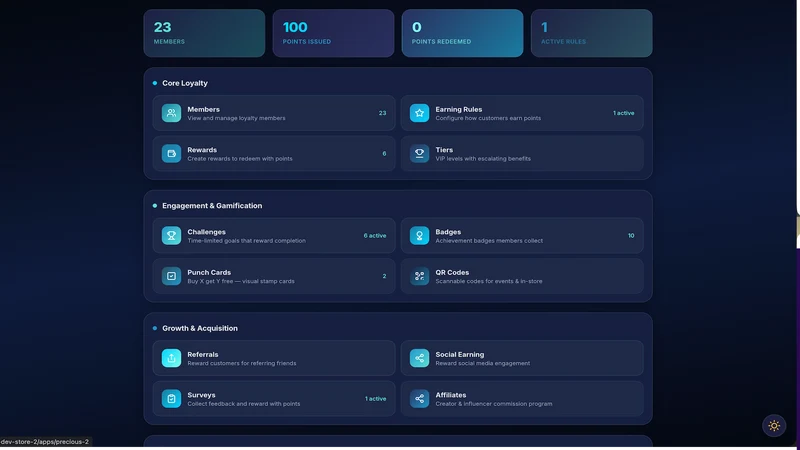Open QR Codes title
Screen dimensions: 800x450
(452, 272)
